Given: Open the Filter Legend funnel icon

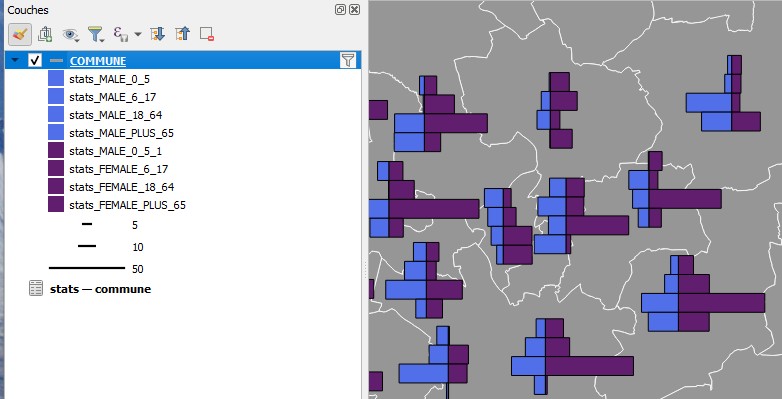Looking at the screenshot, I should 95,34.
